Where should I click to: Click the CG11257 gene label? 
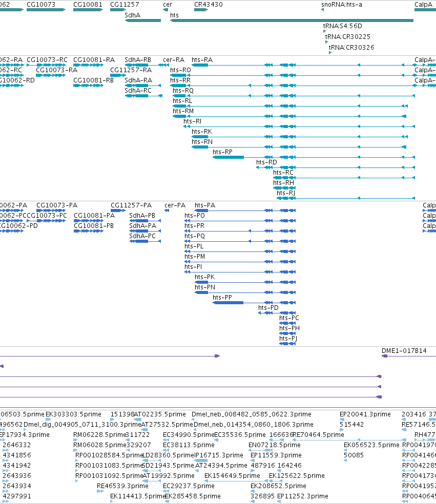124,5
